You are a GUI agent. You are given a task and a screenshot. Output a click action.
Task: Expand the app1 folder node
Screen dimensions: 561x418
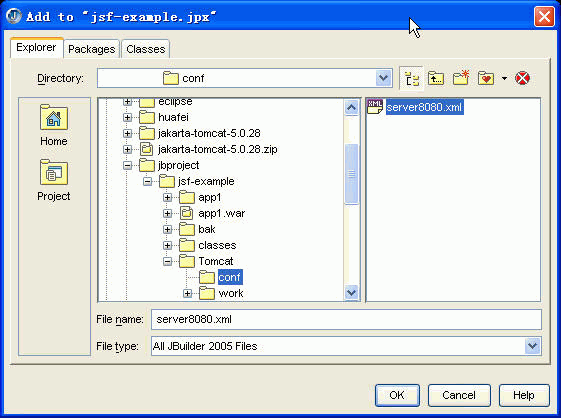(167, 197)
